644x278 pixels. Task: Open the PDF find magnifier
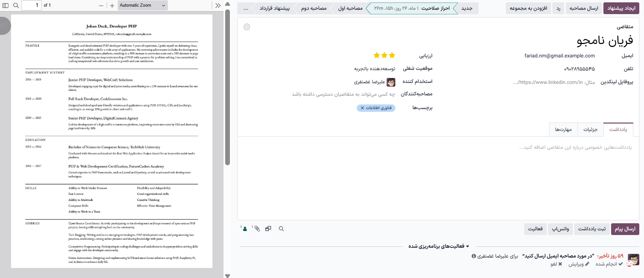point(16,5)
